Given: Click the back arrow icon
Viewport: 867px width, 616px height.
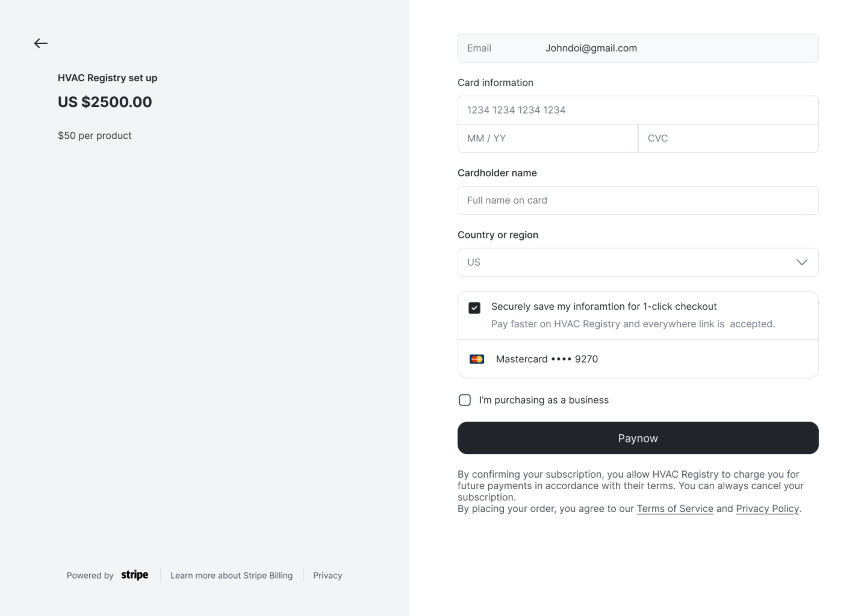Looking at the screenshot, I should [x=41, y=43].
